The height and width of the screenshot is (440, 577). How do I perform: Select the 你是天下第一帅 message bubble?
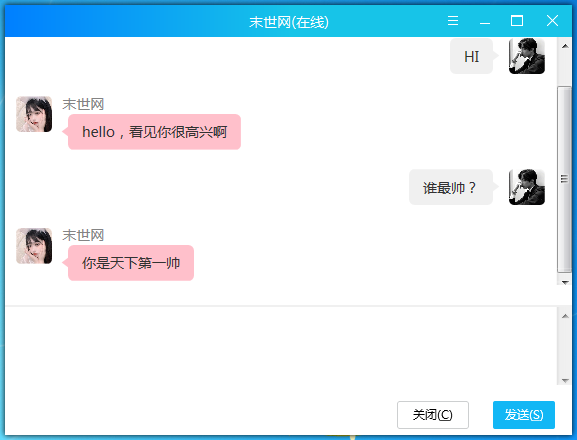point(131,263)
